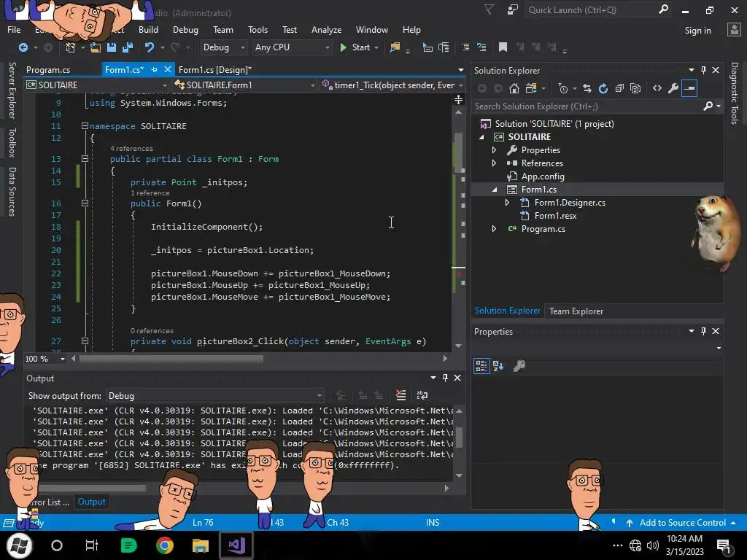Click the notifications filter funnel icon

pos(489,9)
